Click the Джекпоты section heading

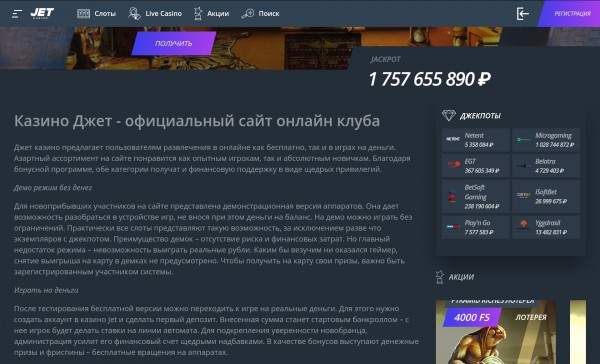point(480,116)
